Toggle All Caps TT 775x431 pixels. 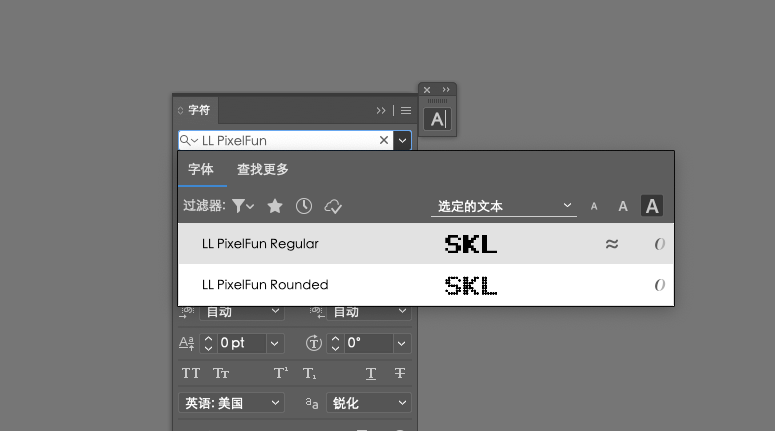[191, 373]
